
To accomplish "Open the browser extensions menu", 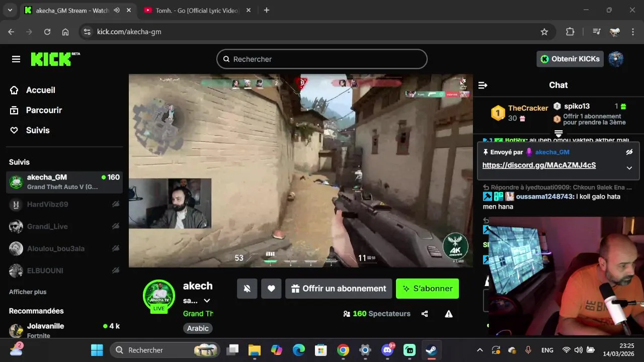I will click(x=570, y=32).
